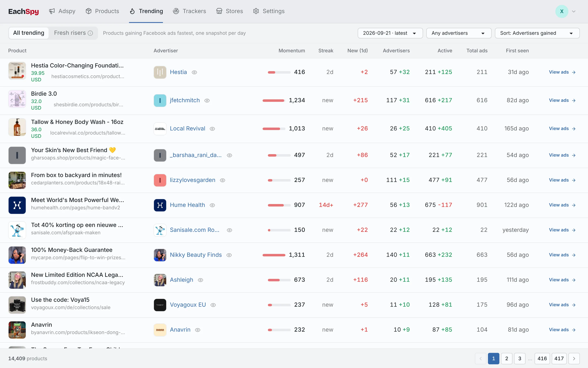
Task: Toggle the eye icon next to Hume Health
Action: pos(212,205)
